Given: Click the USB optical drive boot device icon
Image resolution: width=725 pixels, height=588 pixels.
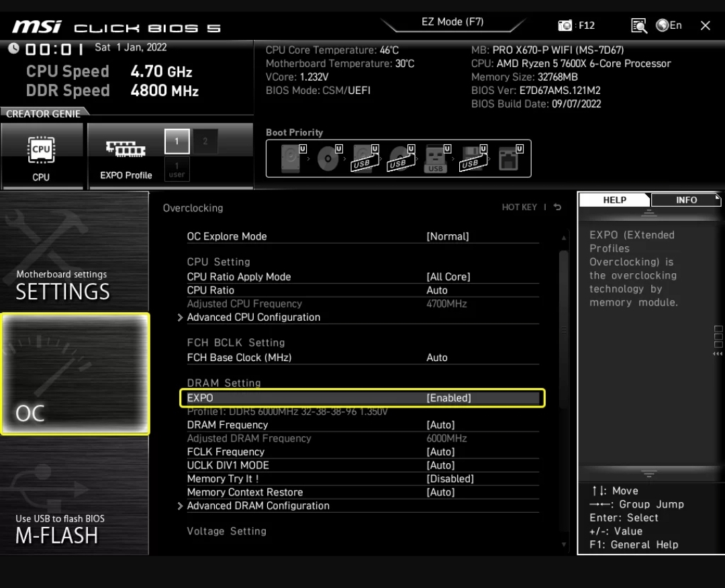Looking at the screenshot, I should pos(401,158).
